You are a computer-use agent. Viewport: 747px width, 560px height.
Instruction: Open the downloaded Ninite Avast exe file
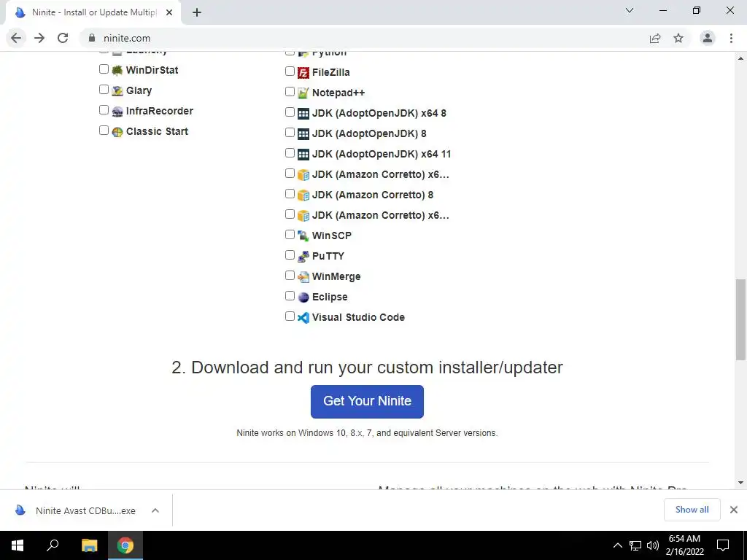point(86,510)
